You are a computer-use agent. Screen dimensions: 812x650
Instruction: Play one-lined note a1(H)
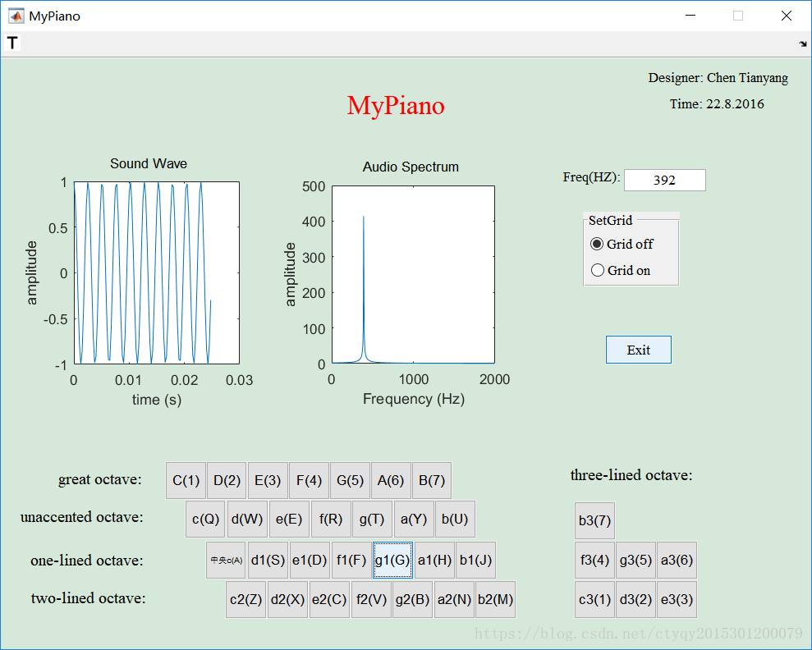coord(434,560)
